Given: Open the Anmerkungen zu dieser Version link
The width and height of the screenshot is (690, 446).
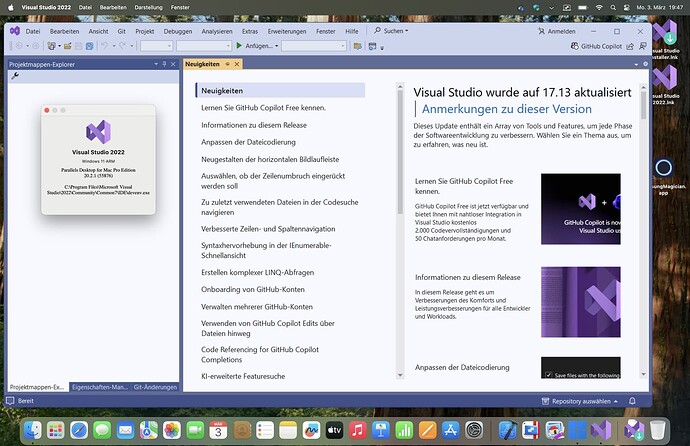Looking at the screenshot, I should [507, 109].
